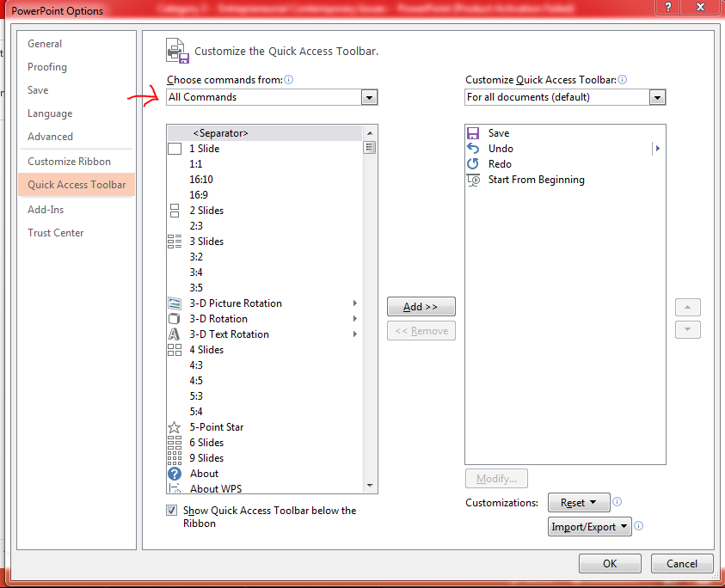
Task: Click the Move Up arrow button
Action: coord(687,307)
